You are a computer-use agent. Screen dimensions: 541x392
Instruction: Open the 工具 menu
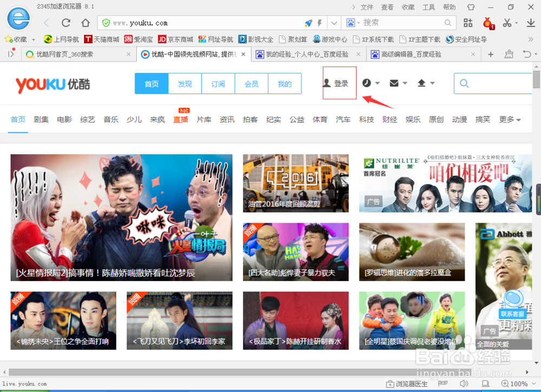(428, 7)
